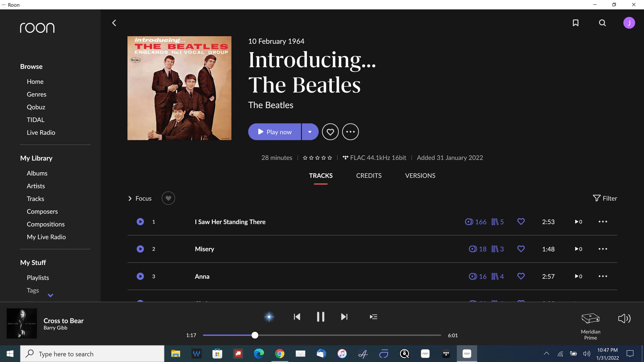This screenshot has width=644, height=362.
Task: Show hidden system tray icons
Action: [546, 353]
